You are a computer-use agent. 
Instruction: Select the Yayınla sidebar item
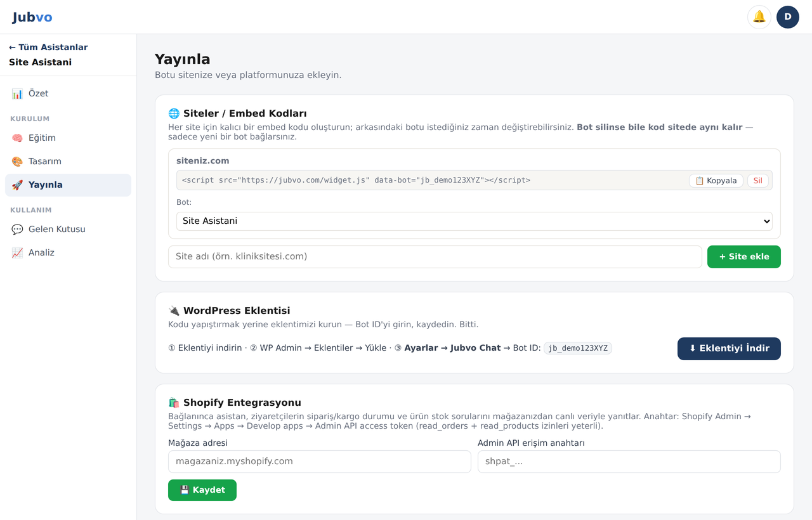[68, 185]
